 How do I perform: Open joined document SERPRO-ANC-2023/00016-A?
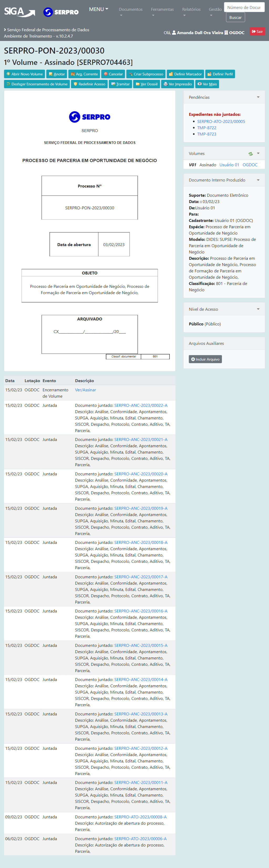141,611
